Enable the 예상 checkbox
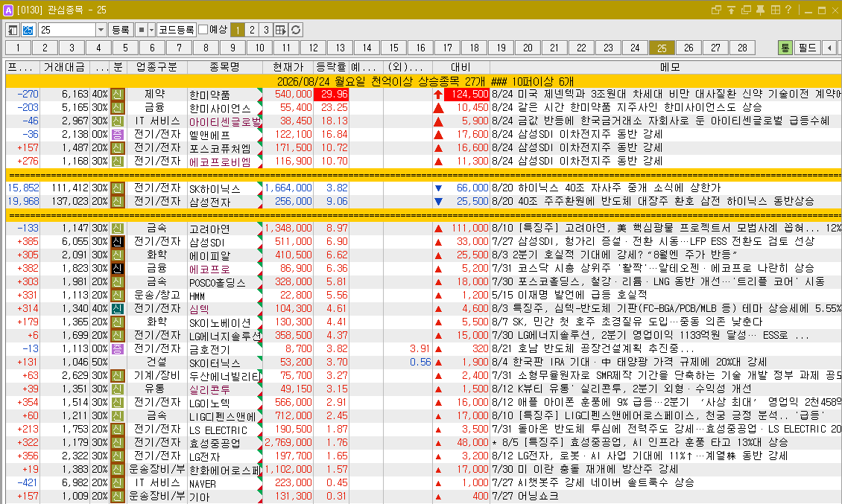This screenshot has width=842, height=504. (203, 30)
